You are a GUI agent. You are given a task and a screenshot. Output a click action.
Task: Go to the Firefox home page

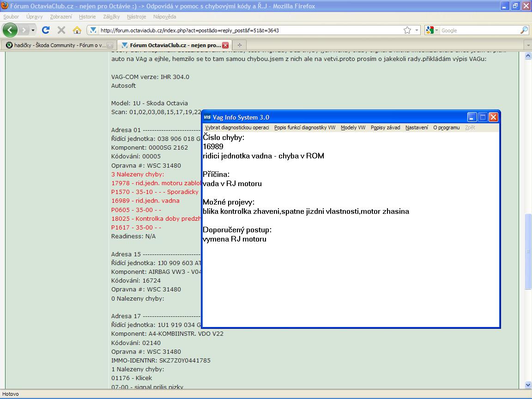coord(77,30)
